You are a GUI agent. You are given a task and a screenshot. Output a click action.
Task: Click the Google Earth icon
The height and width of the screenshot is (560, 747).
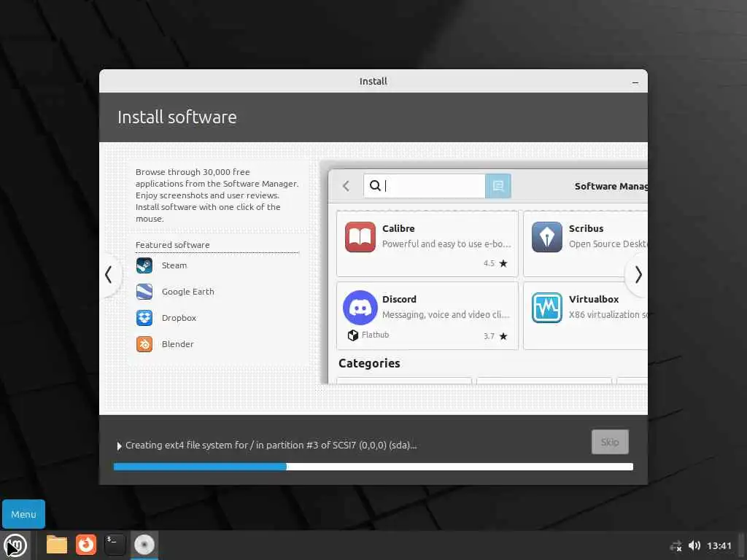(x=144, y=292)
